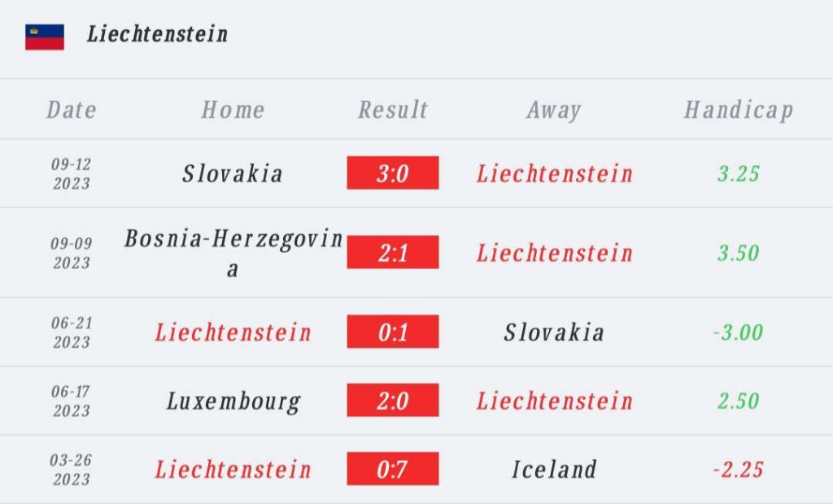
Task: Open the 2:1 result badge
Action: 393,252
